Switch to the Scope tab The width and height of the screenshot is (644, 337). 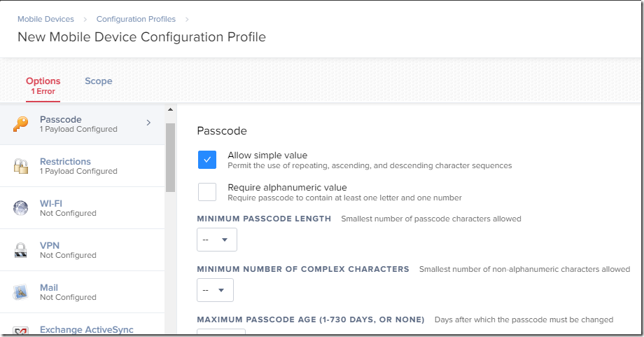pos(99,81)
